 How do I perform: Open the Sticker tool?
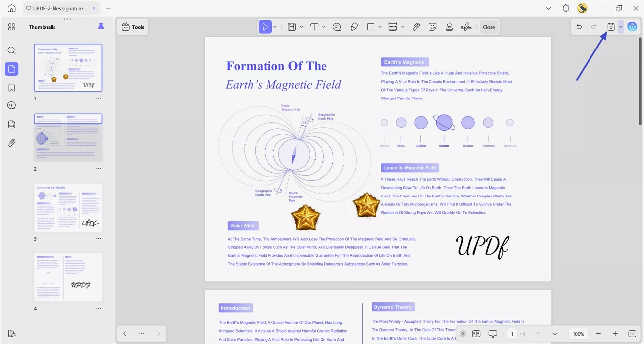click(432, 27)
